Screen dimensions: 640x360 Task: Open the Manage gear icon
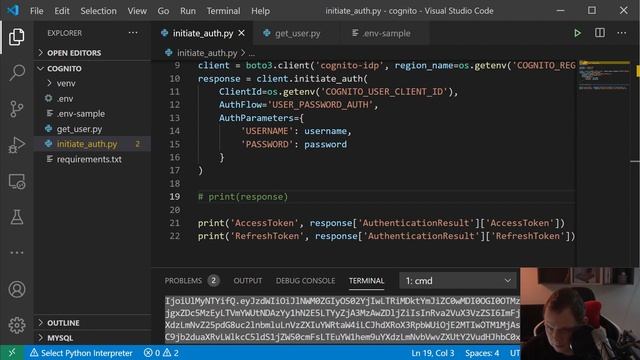(16, 325)
